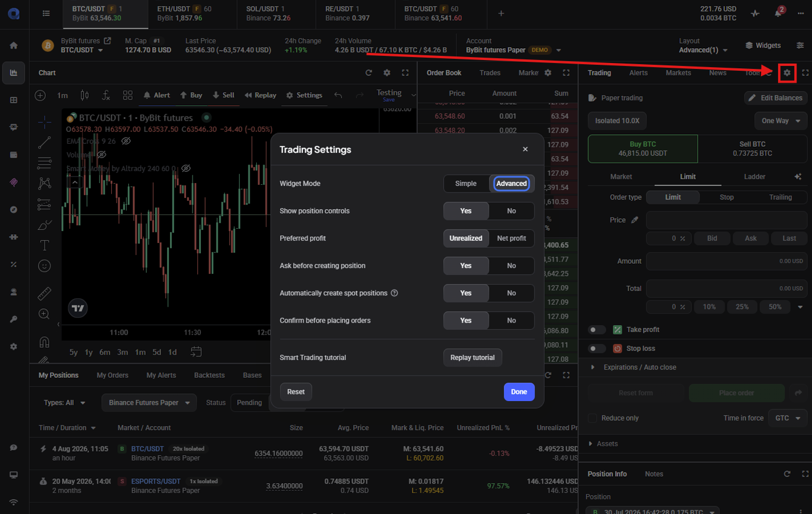The width and height of the screenshot is (812, 514).
Task: Open go-to-date calendar icon on chart
Action: 196,352
